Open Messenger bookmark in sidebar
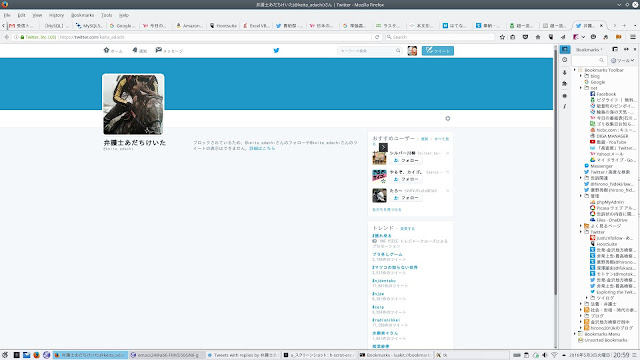Screen dimensions: 640x360 (x=598, y=166)
